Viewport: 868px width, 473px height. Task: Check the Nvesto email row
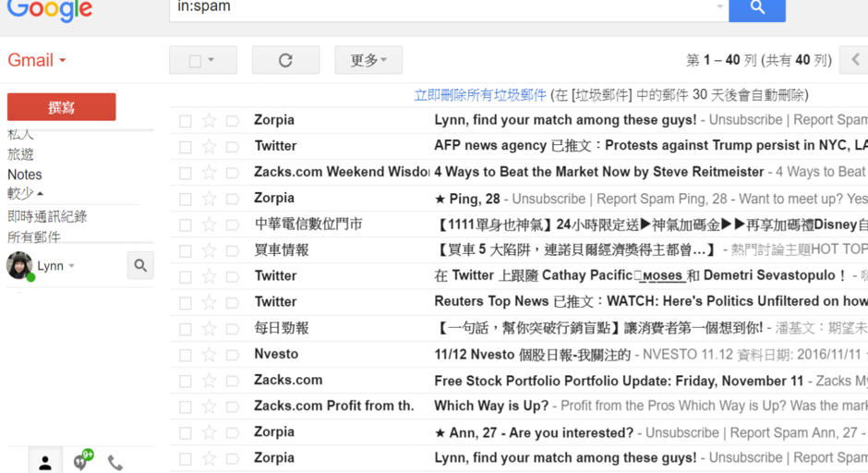click(186, 355)
